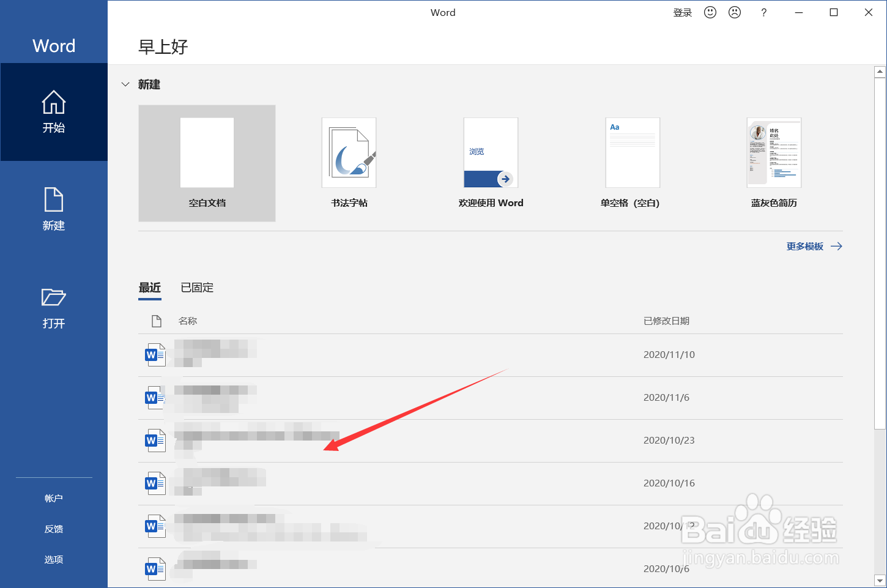
Task: Click the Word file icon dated 2020/10/23
Action: (155, 441)
